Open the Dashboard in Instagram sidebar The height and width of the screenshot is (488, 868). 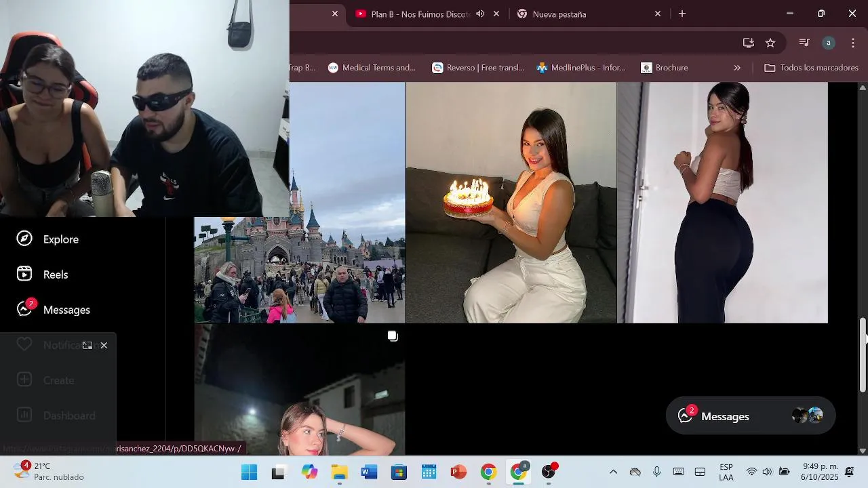pyautogui.click(x=56, y=415)
